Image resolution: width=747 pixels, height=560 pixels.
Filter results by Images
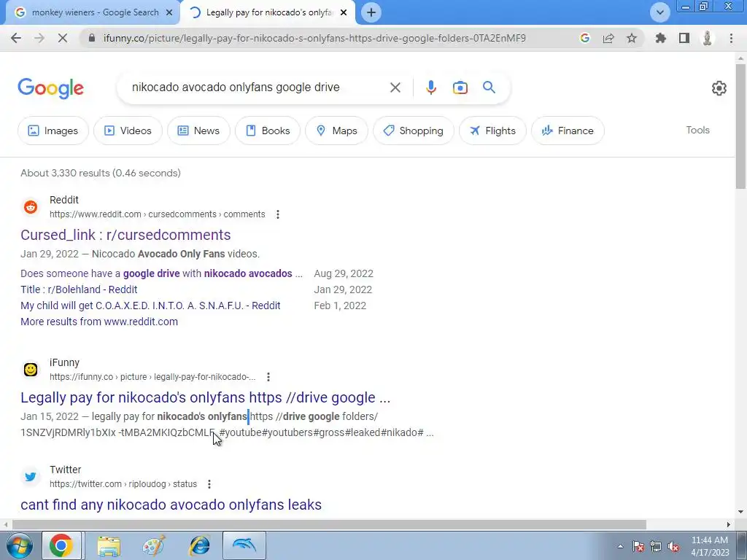pyautogui.click(x=53, y=131)
